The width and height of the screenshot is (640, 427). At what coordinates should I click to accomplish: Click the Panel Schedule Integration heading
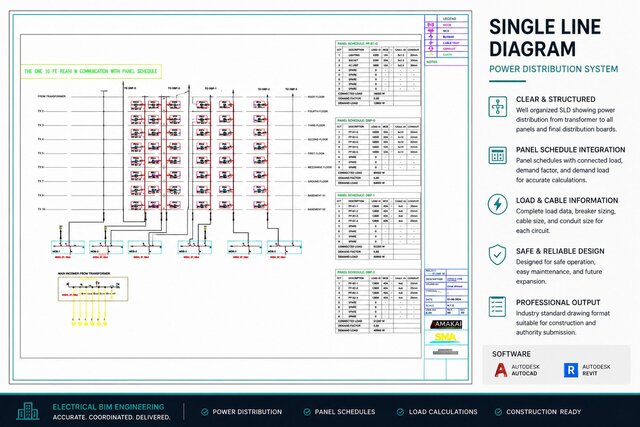coord(570,150)
